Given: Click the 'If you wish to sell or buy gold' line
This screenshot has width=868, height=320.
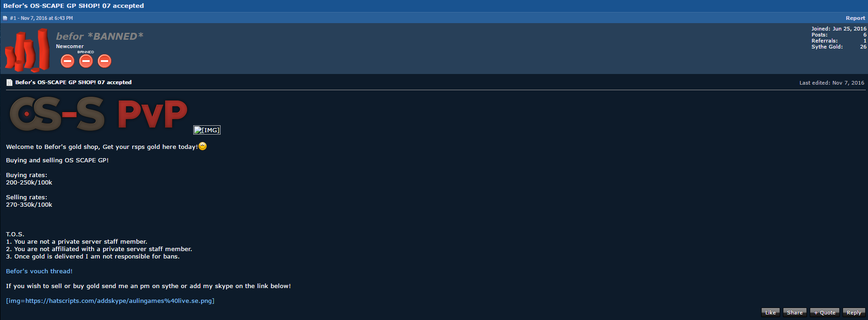Looking at the screenshot, I should 148,286.
